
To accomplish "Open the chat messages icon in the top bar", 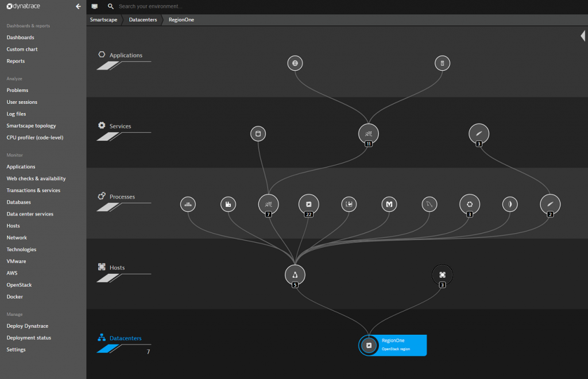I will (x=95, y=6).
